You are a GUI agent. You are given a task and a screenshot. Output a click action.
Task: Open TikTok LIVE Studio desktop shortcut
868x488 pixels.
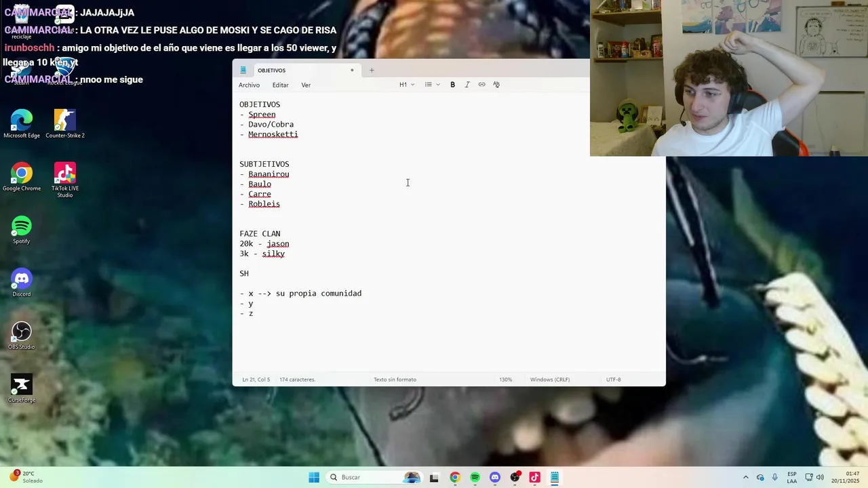tap(65, 180)
